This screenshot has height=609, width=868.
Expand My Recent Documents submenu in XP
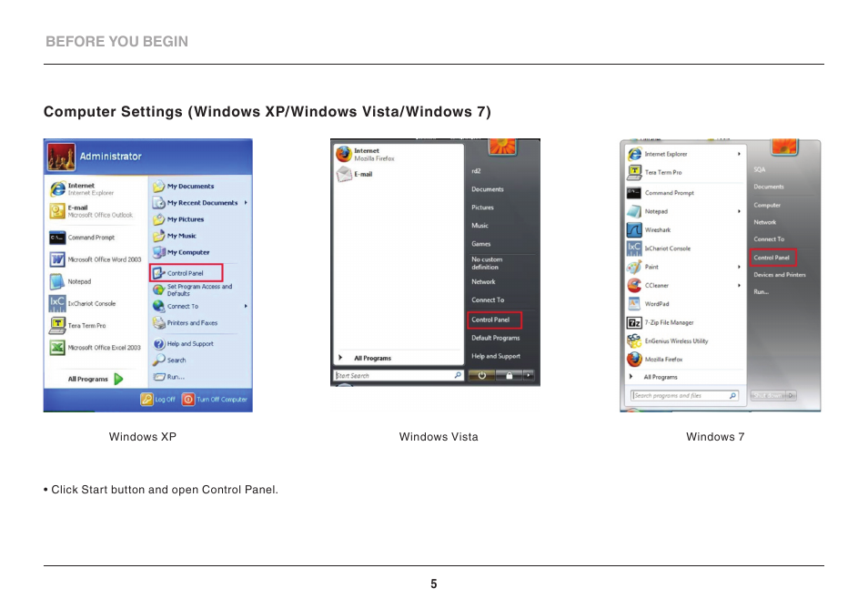(246, 203)
